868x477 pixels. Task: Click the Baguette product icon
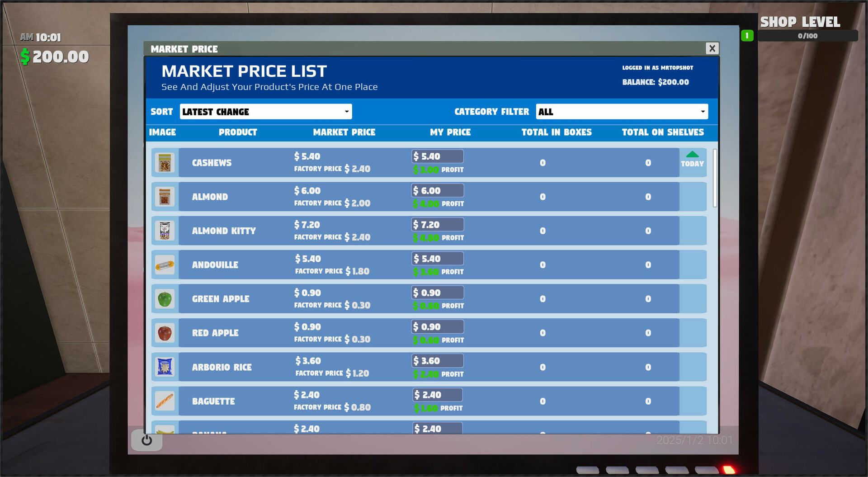165,401
